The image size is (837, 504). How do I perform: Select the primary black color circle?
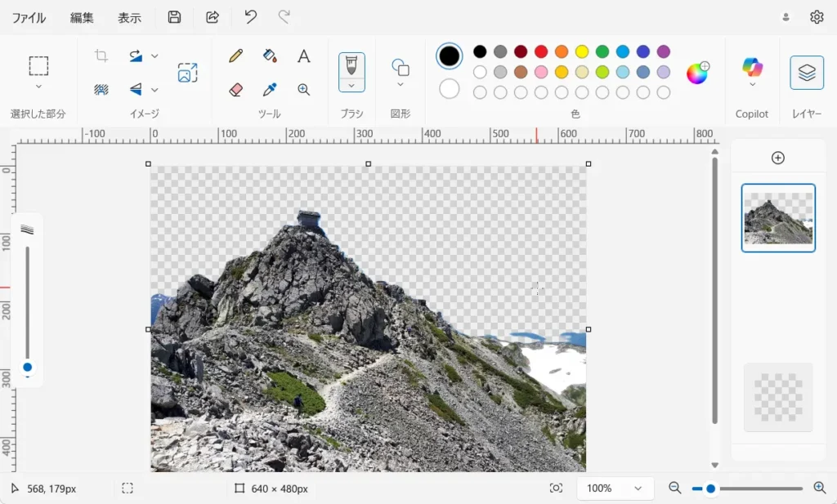click(x=449, y=56)
